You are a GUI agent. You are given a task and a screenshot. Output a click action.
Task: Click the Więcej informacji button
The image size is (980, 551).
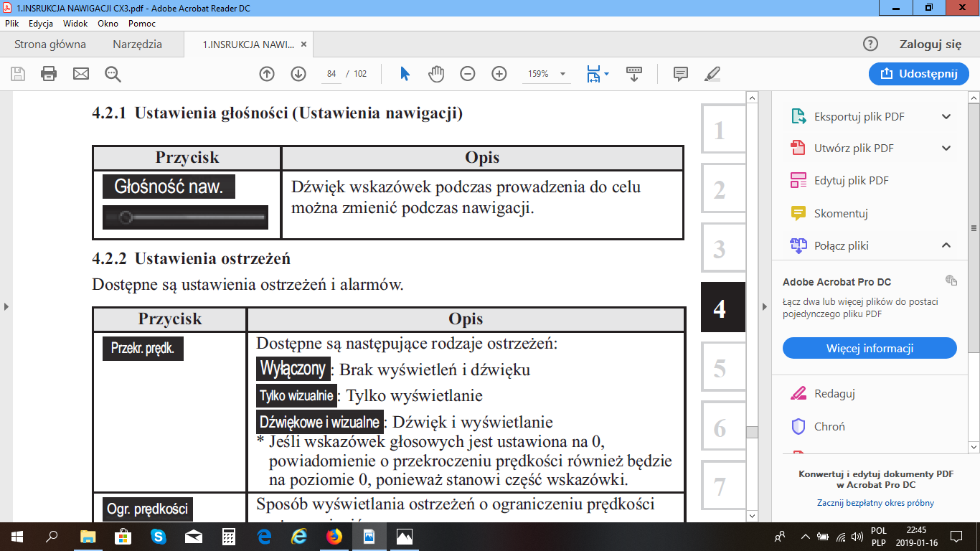click(x=870, y=349)
